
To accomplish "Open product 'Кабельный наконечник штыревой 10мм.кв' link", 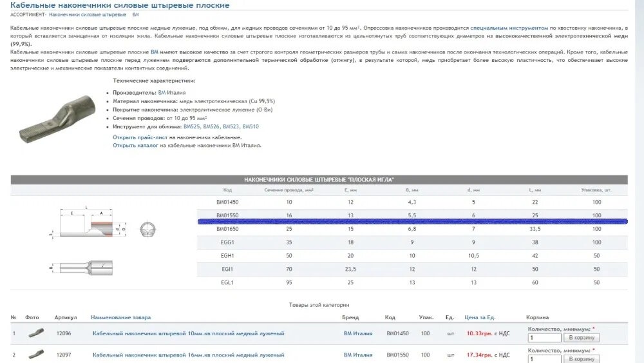I will pos(188,333).
